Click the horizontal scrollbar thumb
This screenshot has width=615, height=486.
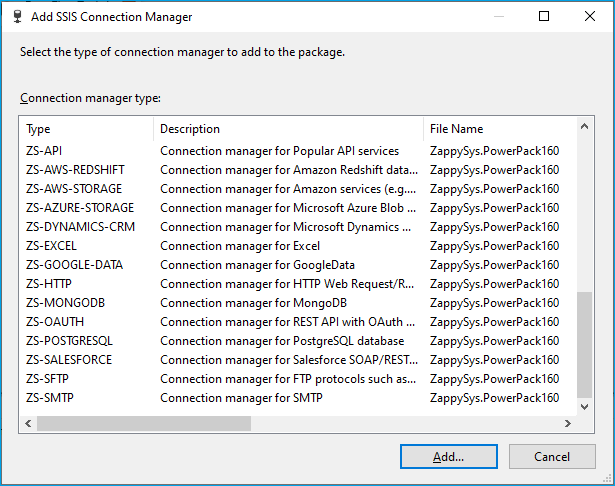tap(144, 423)
